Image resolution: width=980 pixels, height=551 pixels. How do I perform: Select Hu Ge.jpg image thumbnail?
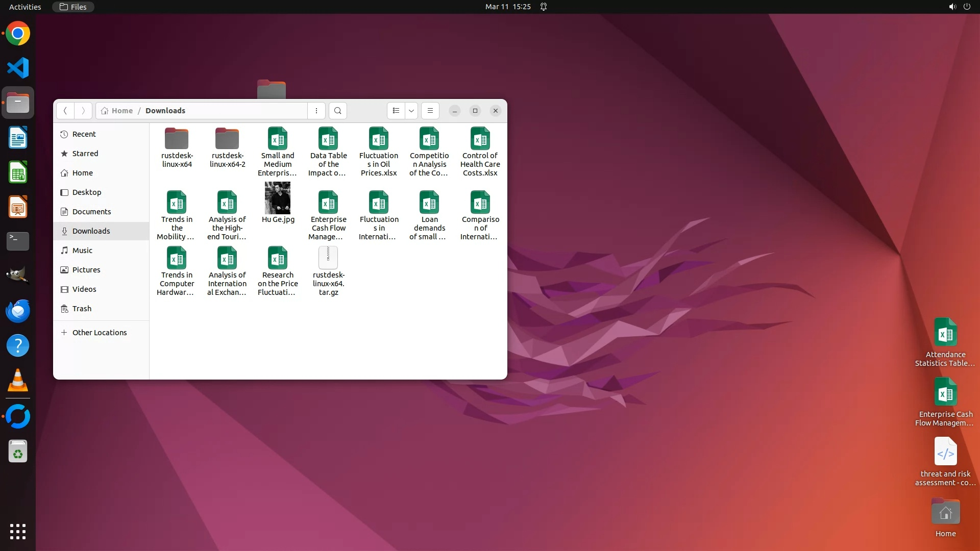point(278,198)
